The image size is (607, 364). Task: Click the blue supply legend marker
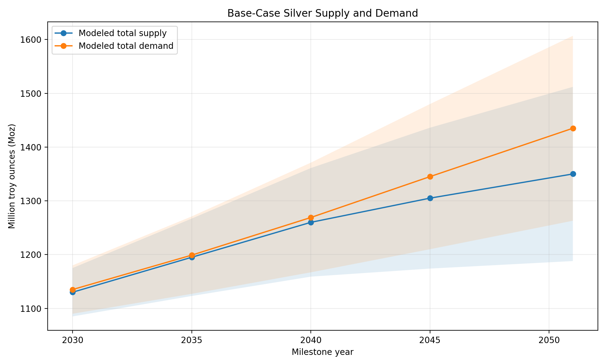64,33
